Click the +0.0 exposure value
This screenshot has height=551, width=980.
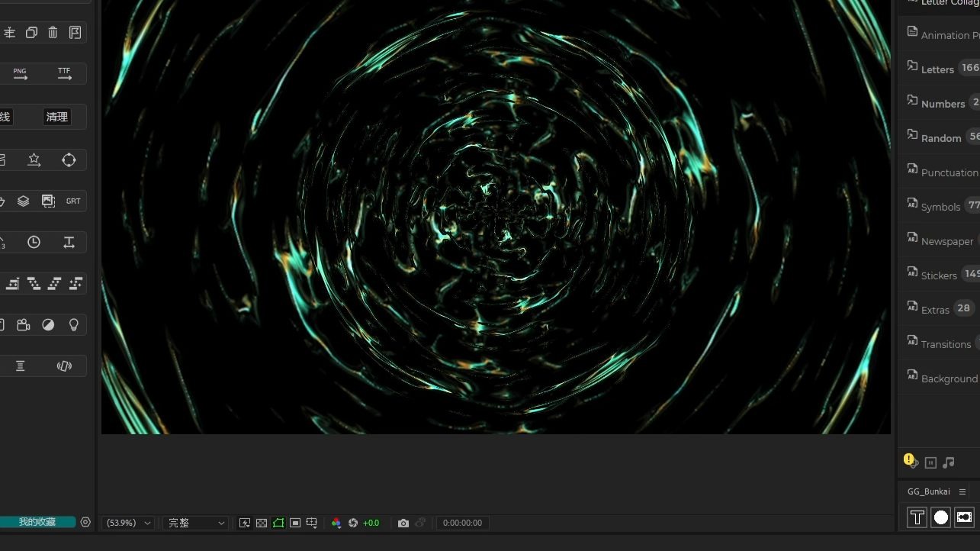click(371, 523)
